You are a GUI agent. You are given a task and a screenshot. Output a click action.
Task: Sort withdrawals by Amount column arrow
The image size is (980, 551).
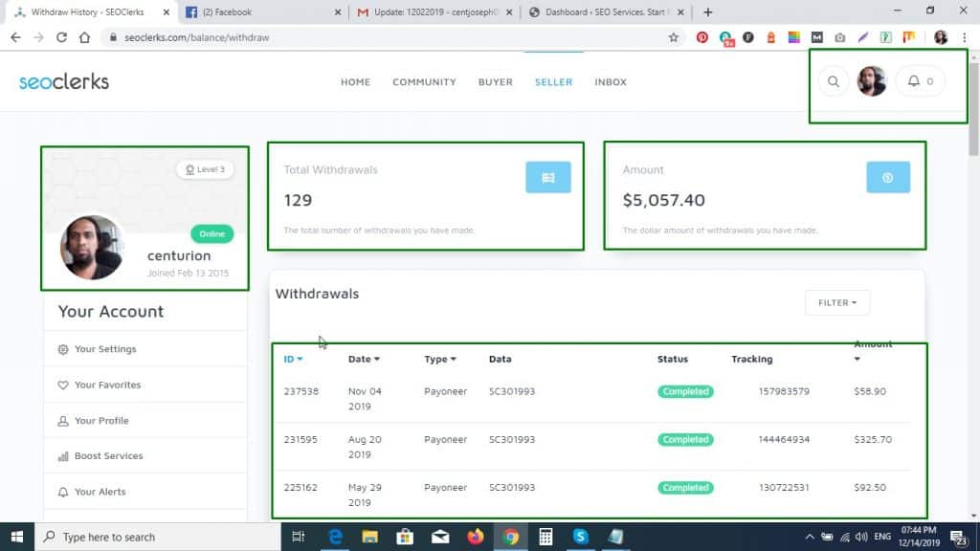pos(857,360)
